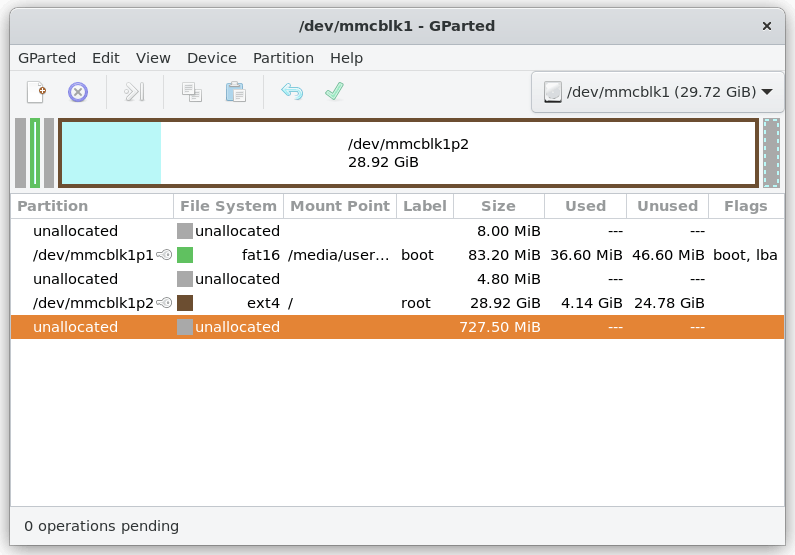Click the key icon beside /dev/mmcblk1p1
This screenshot has width=795, height=555.
tap(165, 255)
